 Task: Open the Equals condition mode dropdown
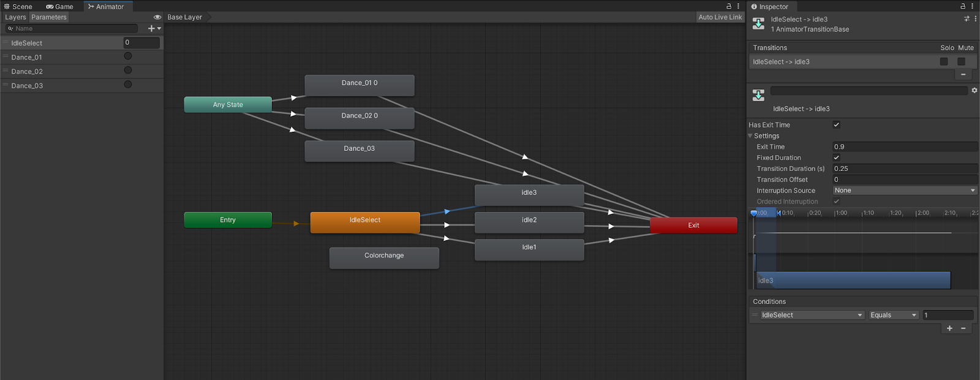pos(893,315)
